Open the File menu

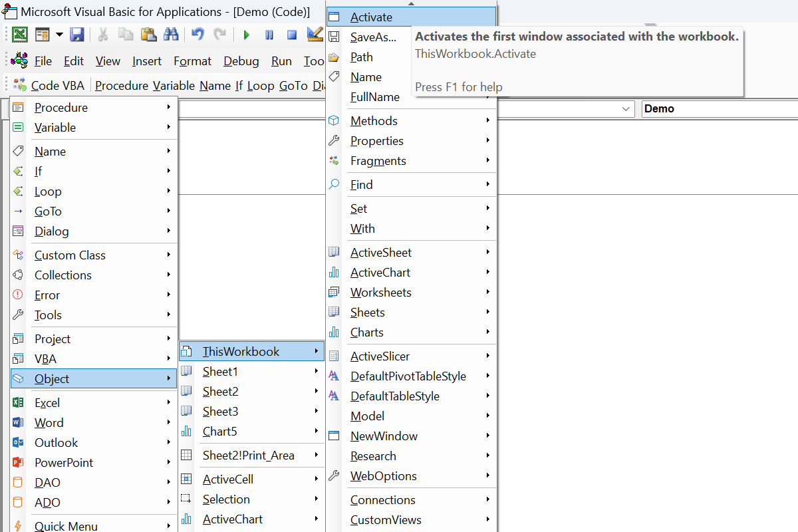[43, 61]
